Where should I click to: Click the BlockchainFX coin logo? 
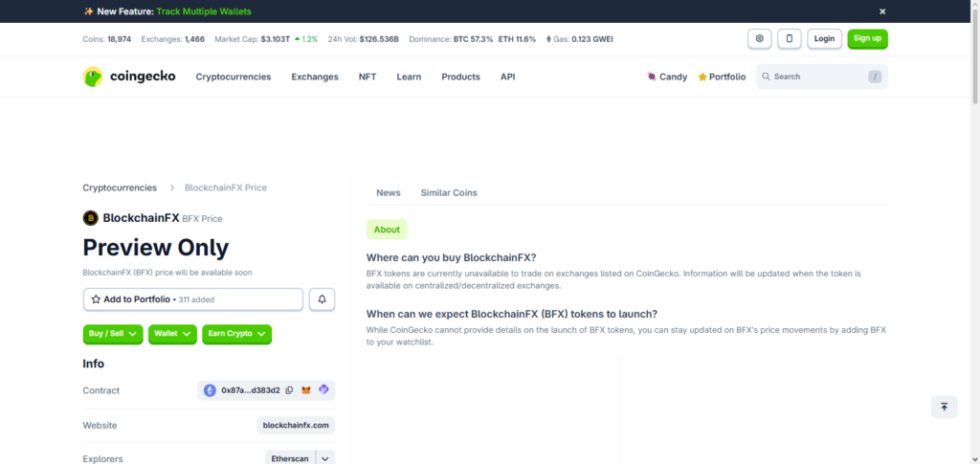91,218
